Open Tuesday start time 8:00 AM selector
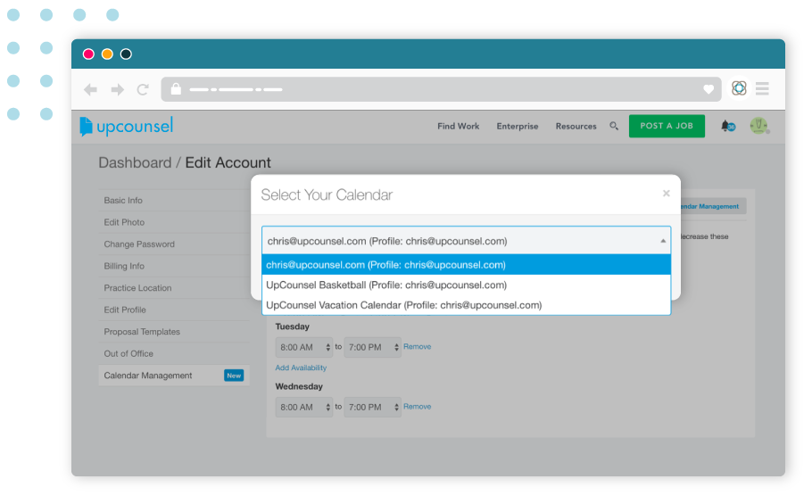The image size is (812, 504). [304, 347]
